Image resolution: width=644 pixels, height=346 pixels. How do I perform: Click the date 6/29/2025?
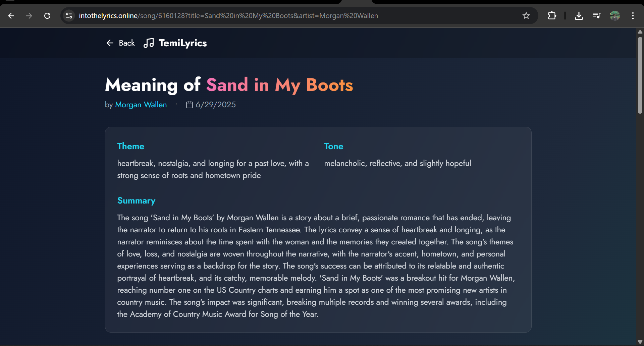(x=216, y=105)
